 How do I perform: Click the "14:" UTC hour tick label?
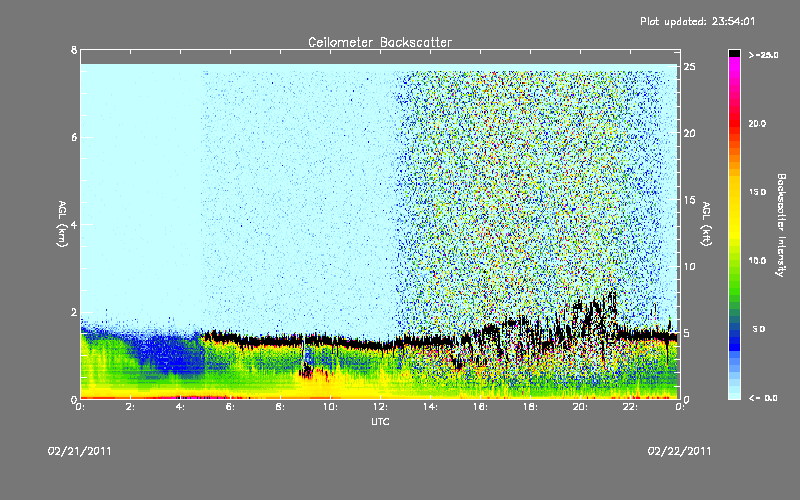coord(430,407)
